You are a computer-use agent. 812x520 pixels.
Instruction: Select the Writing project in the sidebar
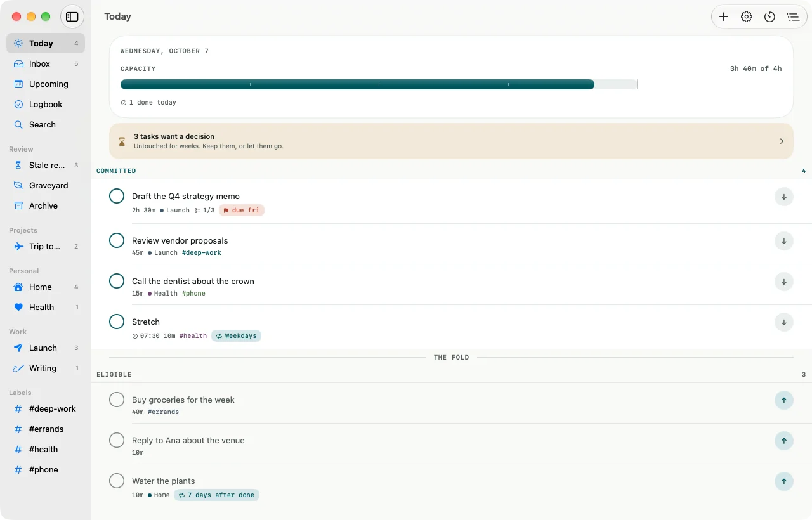click(46, 368)
